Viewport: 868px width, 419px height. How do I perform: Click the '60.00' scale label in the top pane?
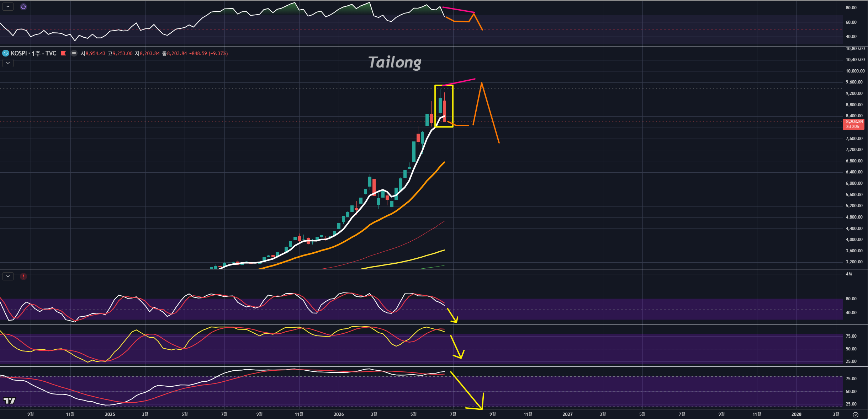[x=851, y=22]
